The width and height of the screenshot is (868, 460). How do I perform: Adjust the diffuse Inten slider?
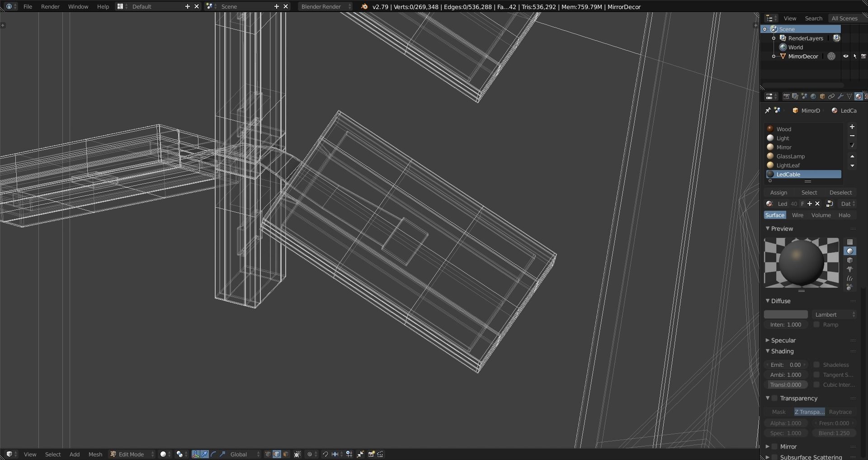pyautogui.click(x=786, y=324)
